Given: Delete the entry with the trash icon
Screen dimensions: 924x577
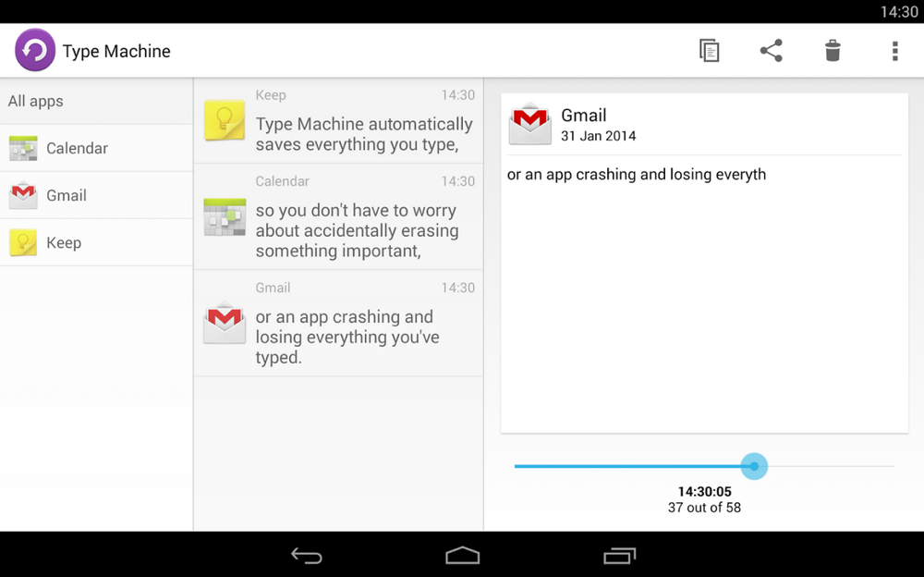Looking at the screenshot, I should tap(833, 51).
